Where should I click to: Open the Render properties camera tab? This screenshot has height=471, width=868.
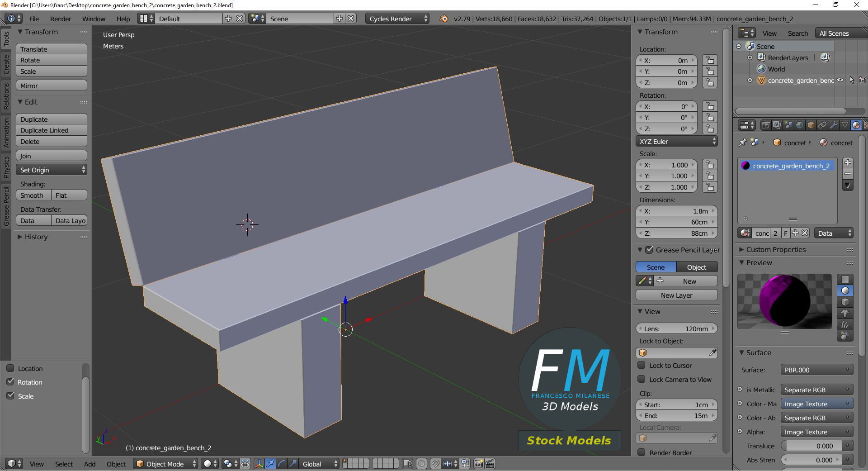[x=765, y=125]
